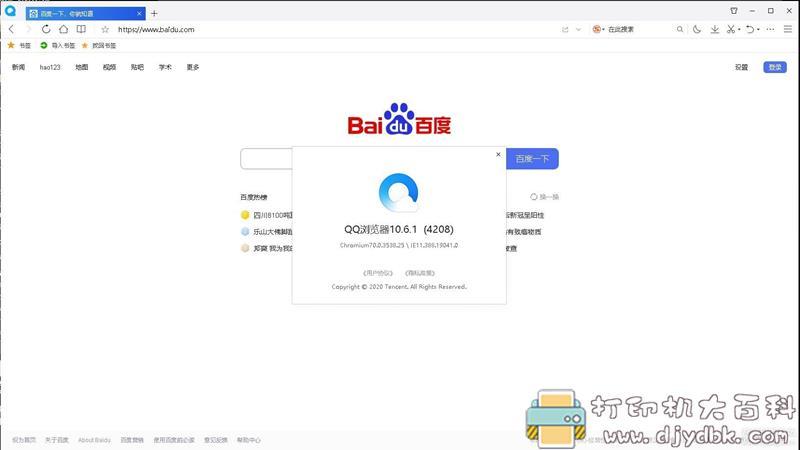This screenshot has width=800, height=450.
Task: Open Baidu 新闻 news link
Action: coord(18,67)
